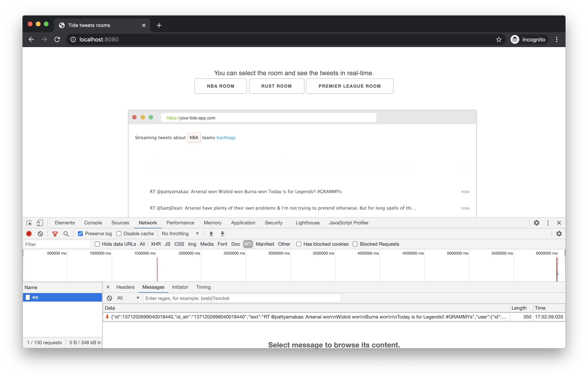
Task: Close the Tide tweets rooms tab
Action: [x=144, y=25]
